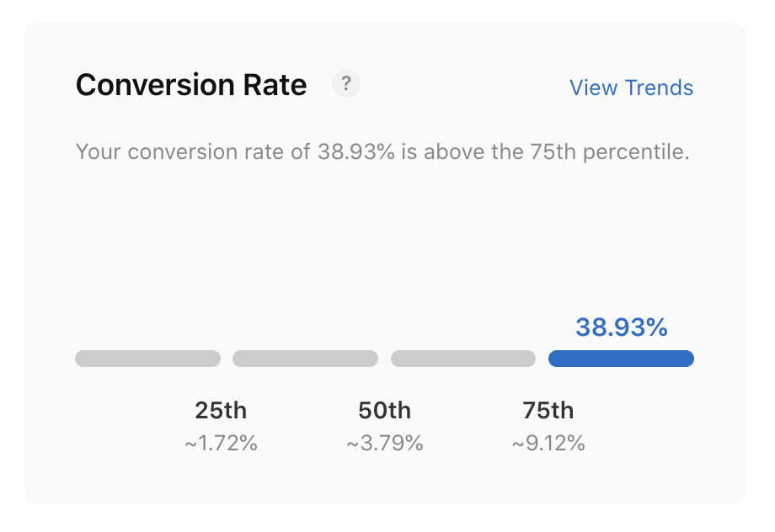Click the segment above the 50th label
This screenshot has height=532, width=775.
(x=305, y=359)
